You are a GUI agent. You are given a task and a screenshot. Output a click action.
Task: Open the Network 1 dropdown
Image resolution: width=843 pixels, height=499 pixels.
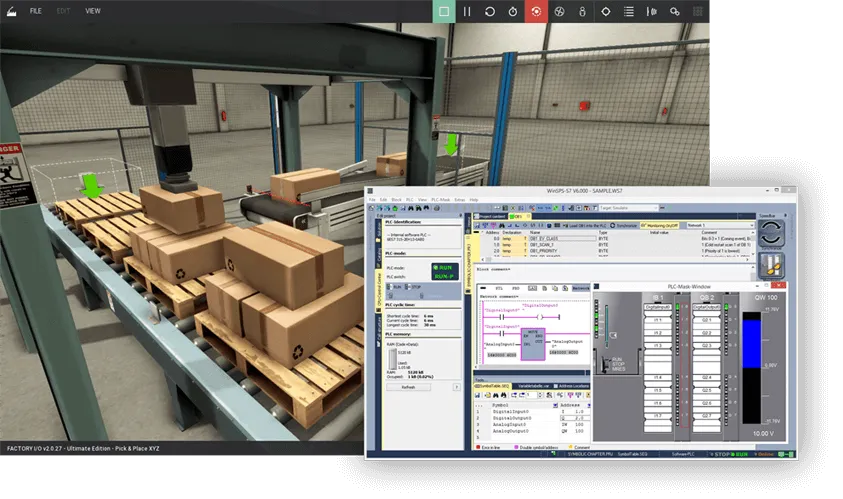(x=720, y=225)
